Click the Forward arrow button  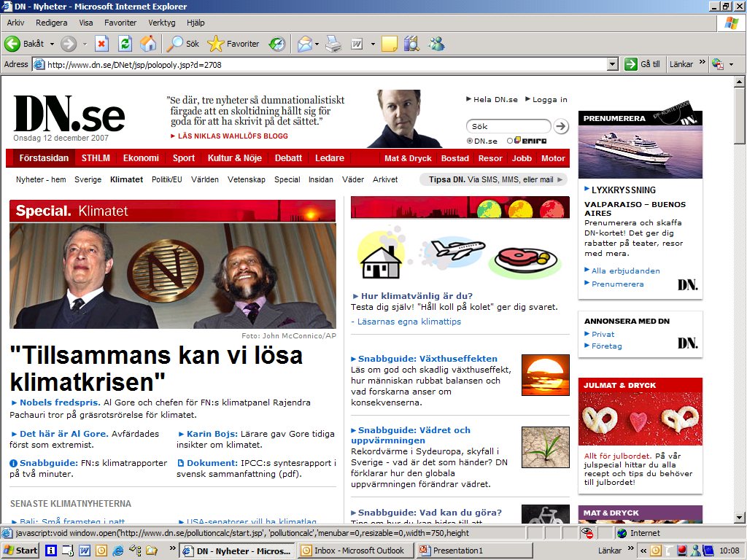point(69,44)
